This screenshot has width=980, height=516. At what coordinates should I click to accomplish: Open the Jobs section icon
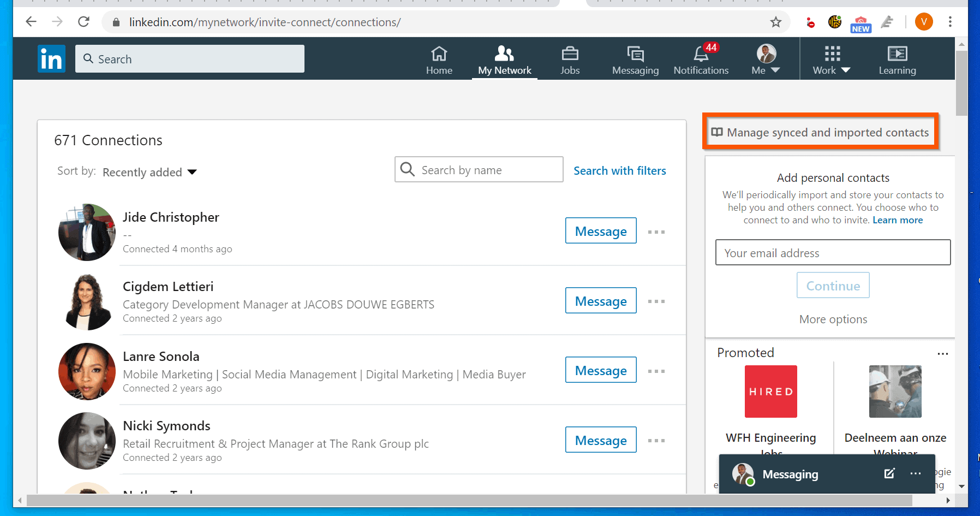[x=570, y=54]
